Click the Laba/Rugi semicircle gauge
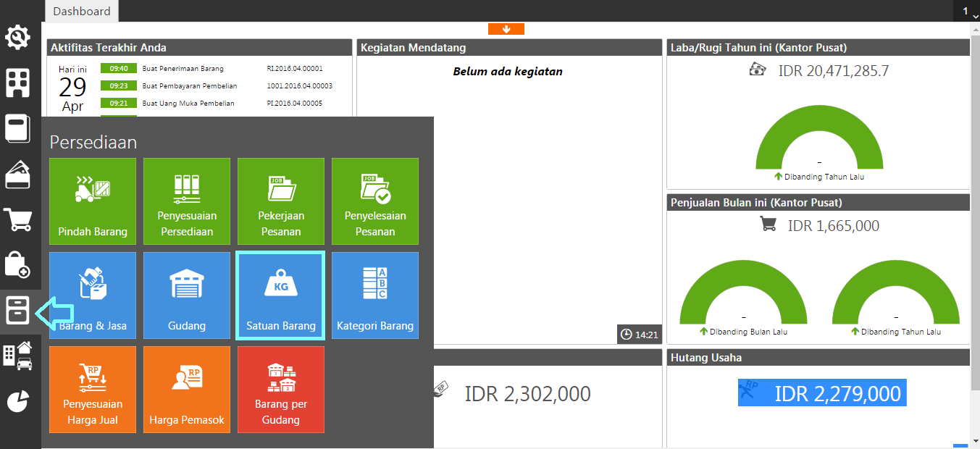 point(819,138)
